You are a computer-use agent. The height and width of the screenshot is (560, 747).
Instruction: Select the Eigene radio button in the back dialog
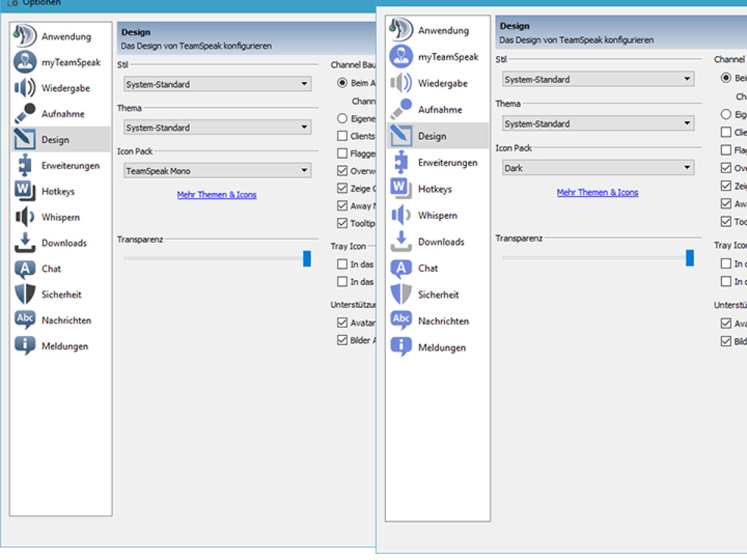[x=342, y=118]
